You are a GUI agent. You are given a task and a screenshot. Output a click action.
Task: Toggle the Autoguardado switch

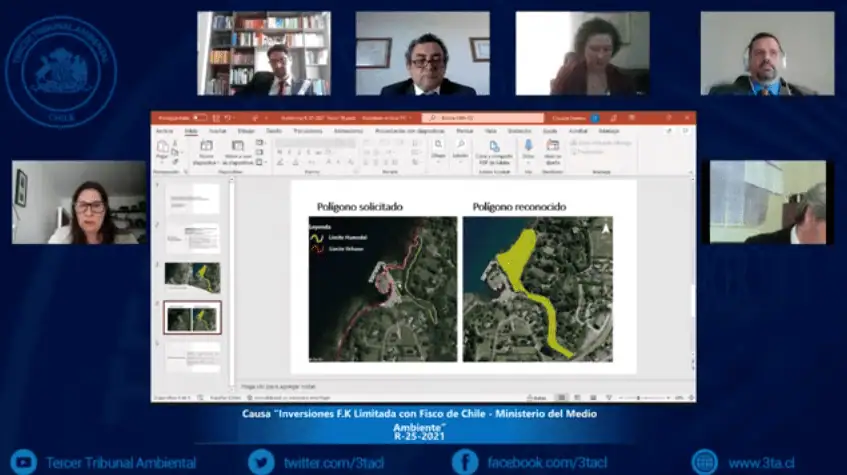click(199, 117)
